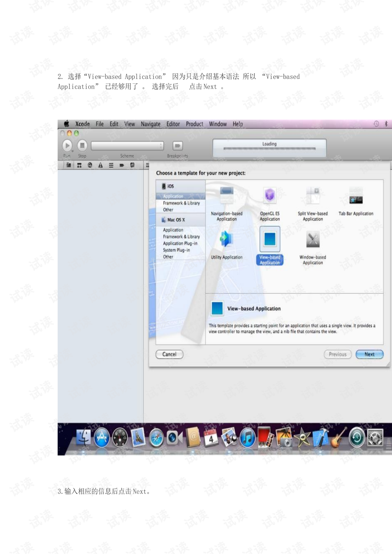The height and width of the screenshot is (554, 392).
Task: Open Dashboard from the Dock
Action: point(120,438)
